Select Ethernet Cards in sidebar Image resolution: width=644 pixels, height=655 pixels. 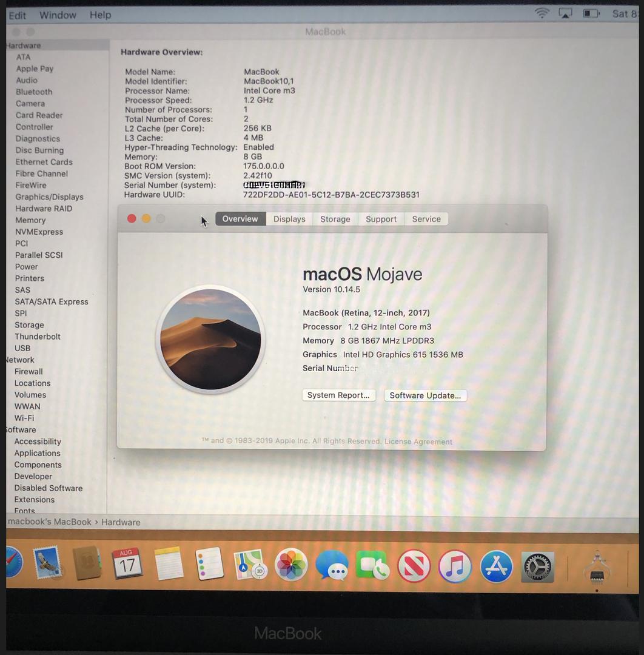[44, 162]
